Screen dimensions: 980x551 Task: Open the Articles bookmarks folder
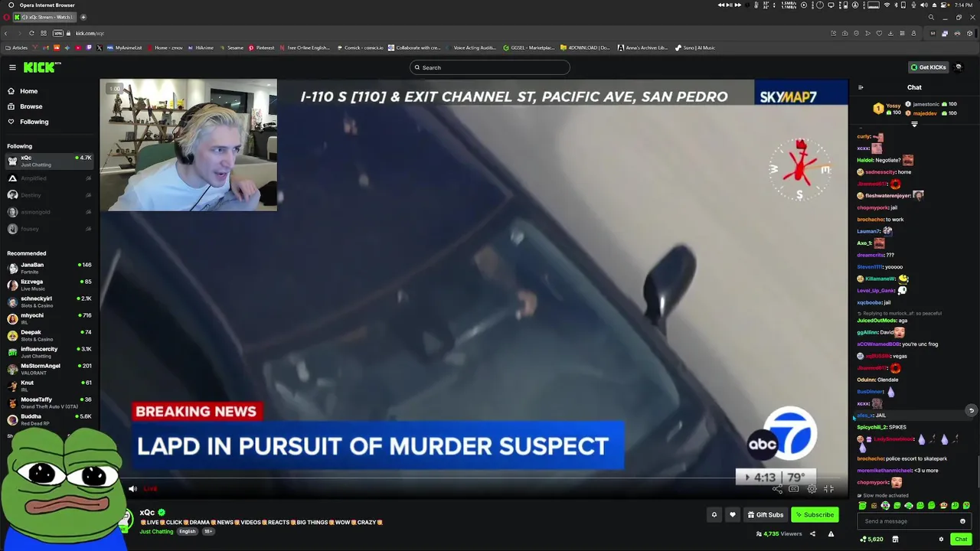tap(16, 47)
